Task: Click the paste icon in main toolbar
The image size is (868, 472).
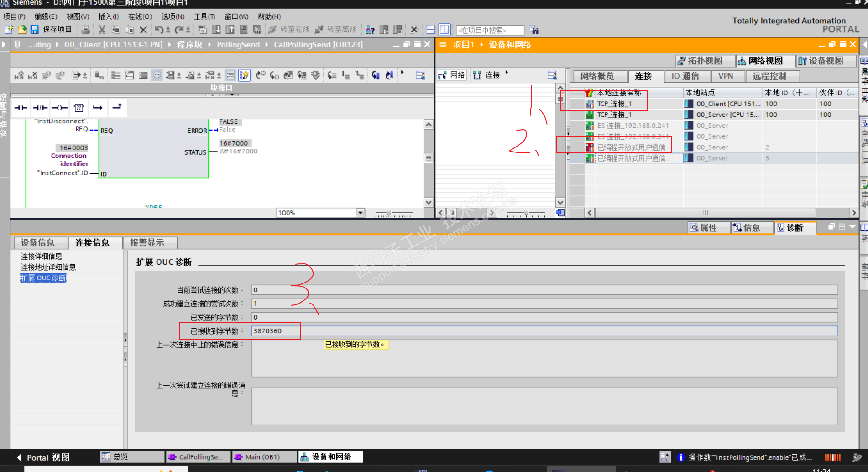Action: (x=129, y=30)
